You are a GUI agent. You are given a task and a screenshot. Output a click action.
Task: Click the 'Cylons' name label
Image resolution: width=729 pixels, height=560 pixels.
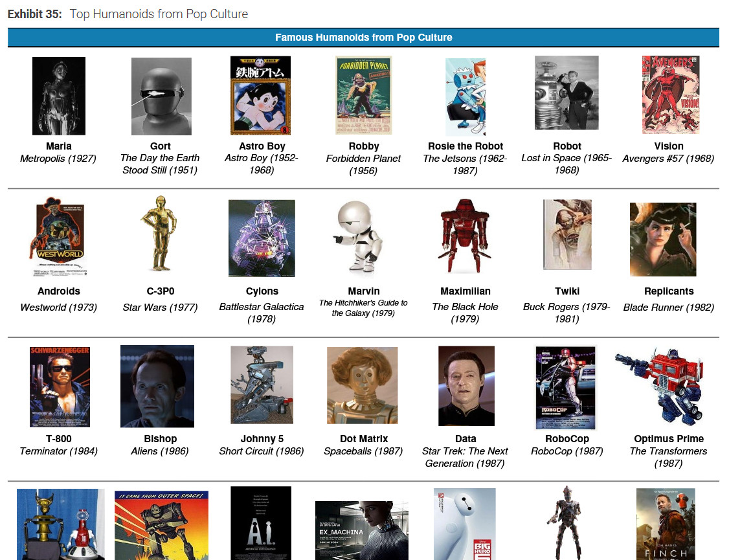262,291
